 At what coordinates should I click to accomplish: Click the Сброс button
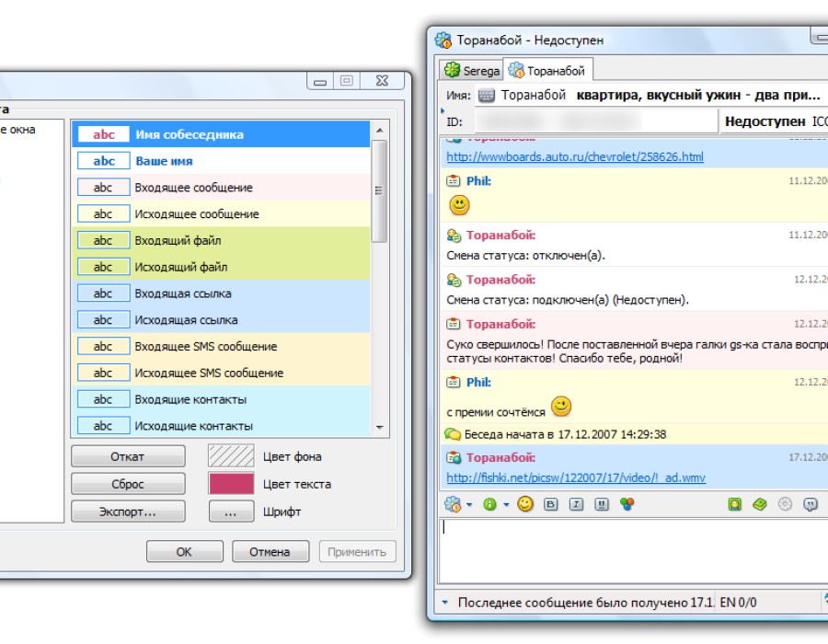[128, 484]
